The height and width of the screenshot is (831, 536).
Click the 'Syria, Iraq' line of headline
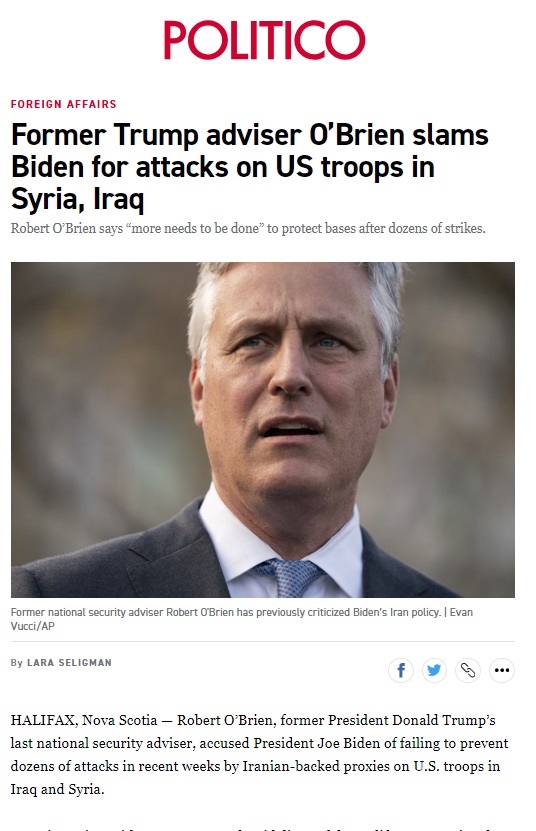77,199
